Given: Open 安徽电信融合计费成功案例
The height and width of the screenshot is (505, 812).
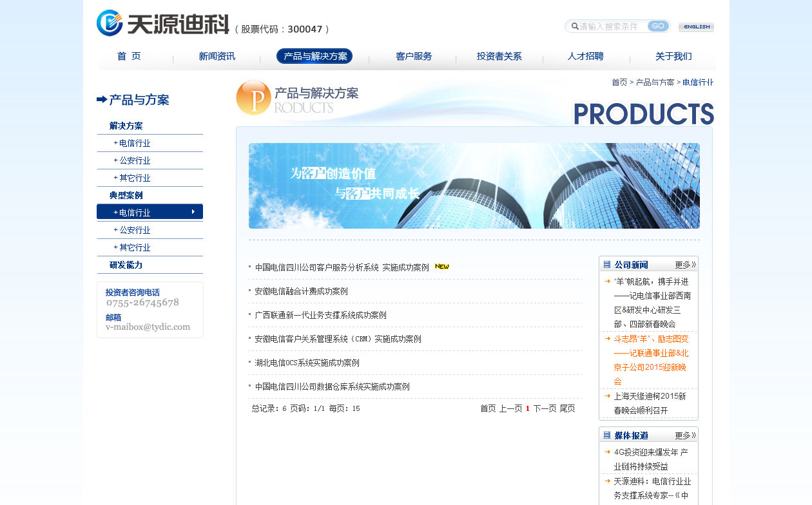Looking at the screenshot, I should (x=301, y=291).
